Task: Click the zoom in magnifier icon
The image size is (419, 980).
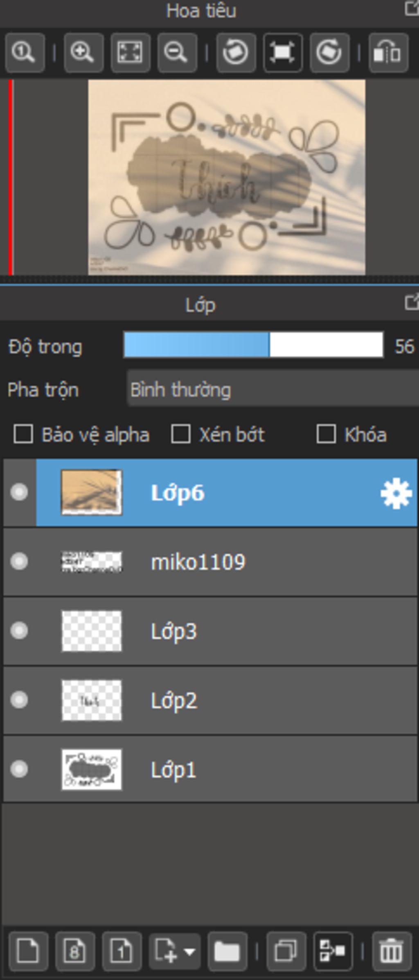Action: point(83,53)
